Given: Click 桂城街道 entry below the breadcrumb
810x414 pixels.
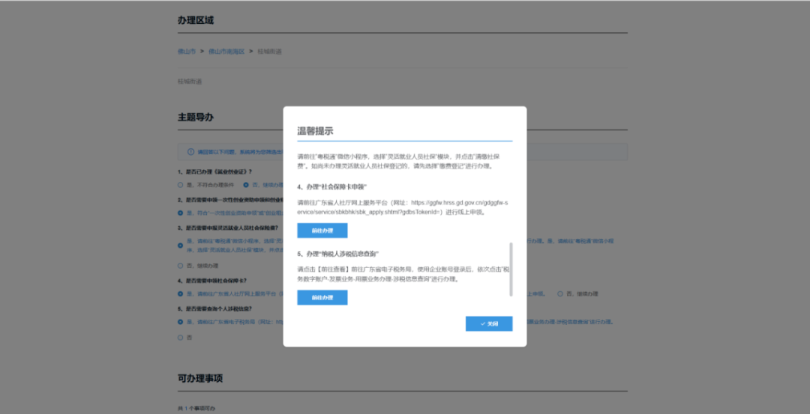Looking at the screenshot, I should (x=190, y=82).
